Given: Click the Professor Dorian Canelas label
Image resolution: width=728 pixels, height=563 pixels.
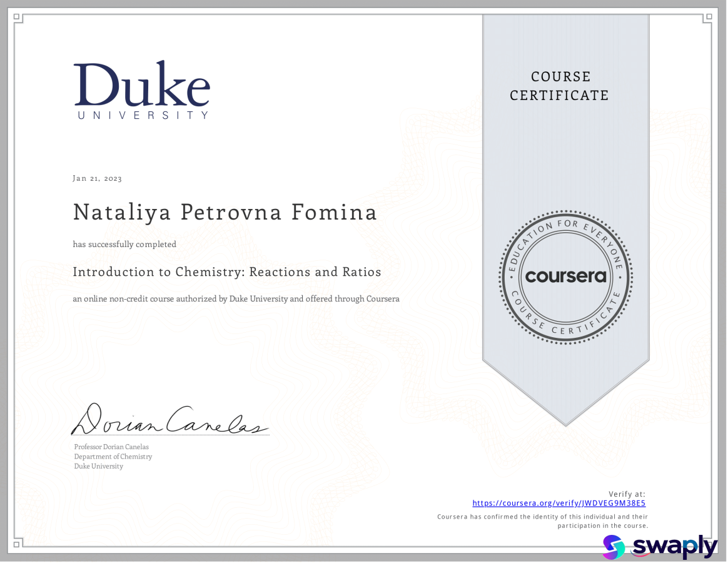Looking at the screenshot, I should (x=111, y=447).
